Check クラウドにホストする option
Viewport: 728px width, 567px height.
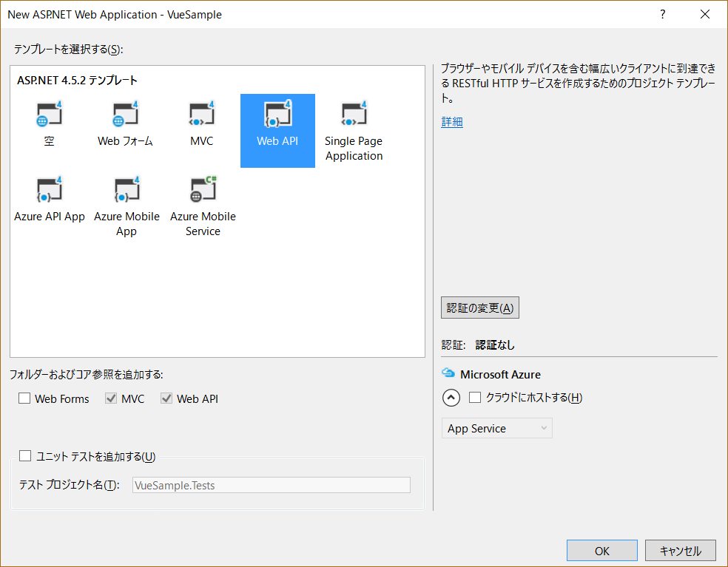pos(474,397)
